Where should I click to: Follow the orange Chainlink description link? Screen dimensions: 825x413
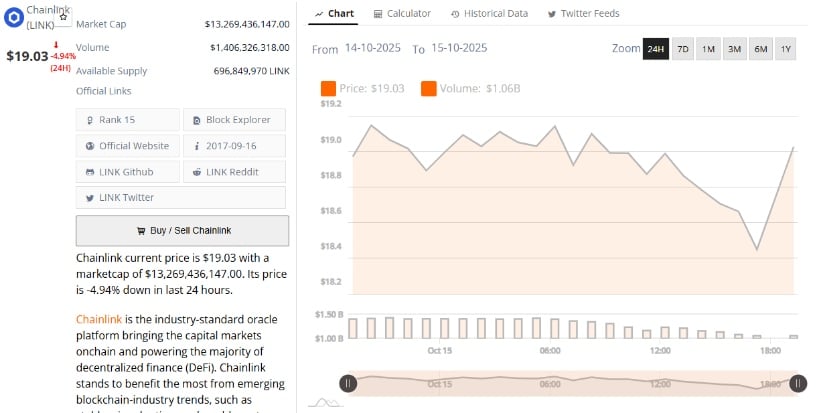[x=98, y=319]
